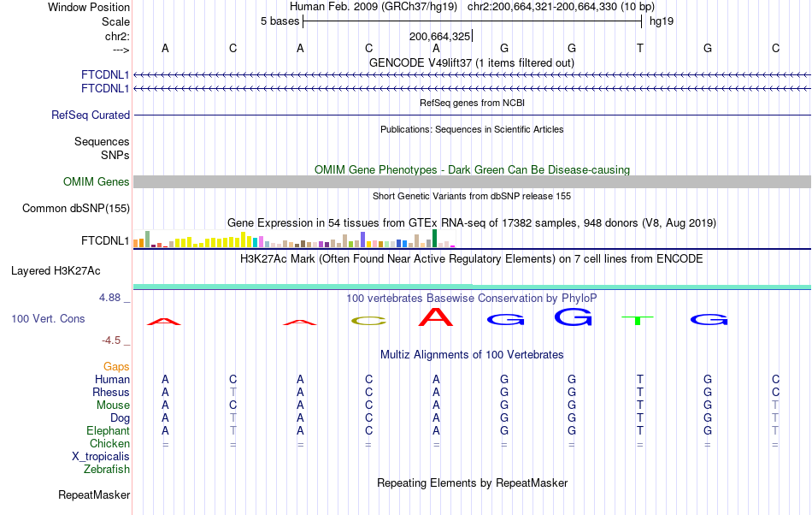Screen dimensions: 812x515
Task: Click the teal H3K27Ac signal bar
Action: (x=472, y=287)
